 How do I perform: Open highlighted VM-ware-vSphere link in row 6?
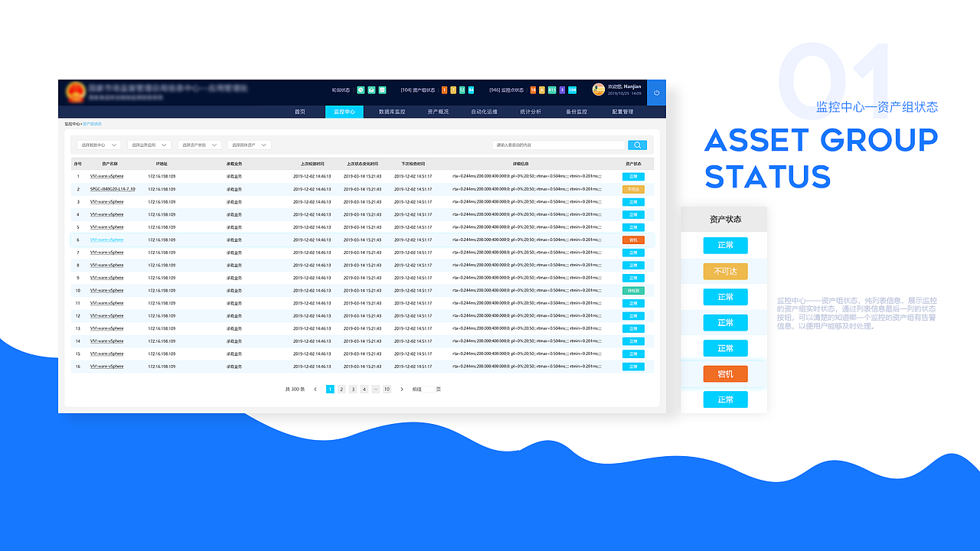(106, 240)
